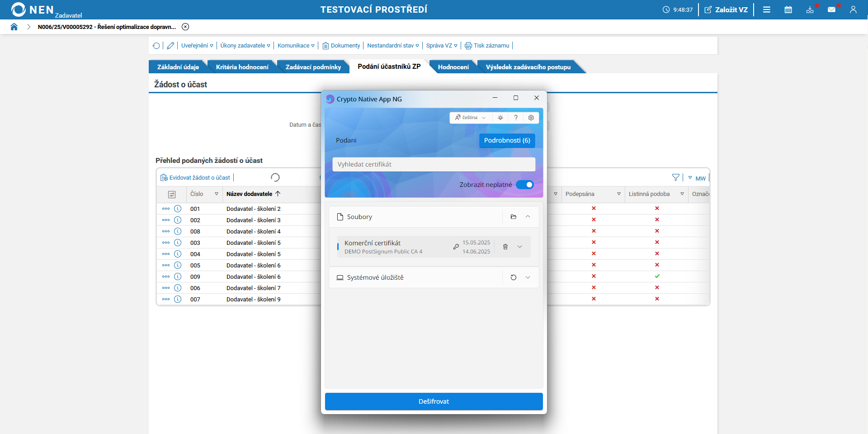
Task: Open row 003 actions menu dots
Action: click(x=166, y=243)
